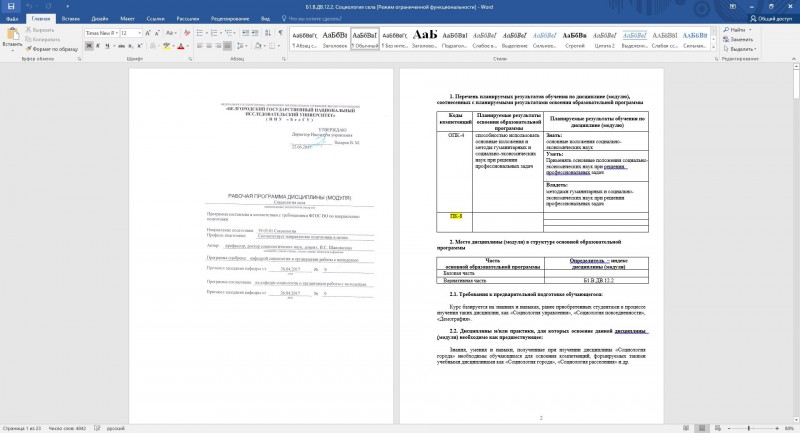The width and height of the screenshot is (800, 433).
Task: Open ribbon display options icon
Action: point(733,7)
